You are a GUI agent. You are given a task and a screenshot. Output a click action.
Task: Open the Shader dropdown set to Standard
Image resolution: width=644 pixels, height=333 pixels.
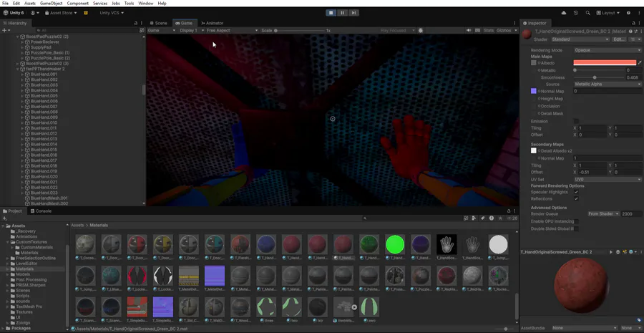tap(580, 39)
